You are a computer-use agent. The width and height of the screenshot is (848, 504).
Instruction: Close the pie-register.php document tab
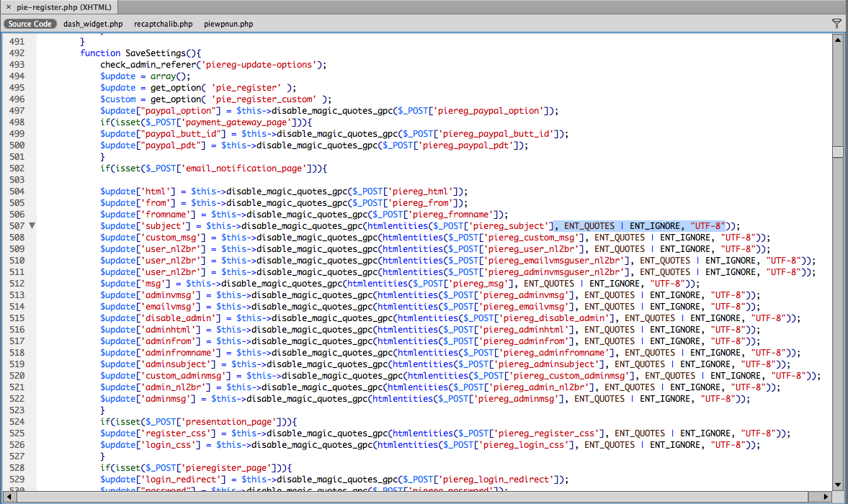tap(9, 7)
